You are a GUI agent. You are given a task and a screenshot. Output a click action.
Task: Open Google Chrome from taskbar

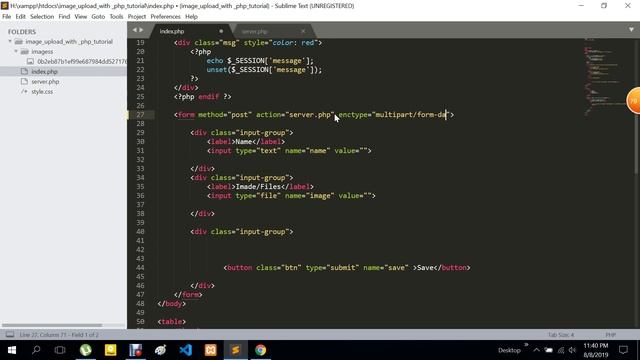click(260, 350)
